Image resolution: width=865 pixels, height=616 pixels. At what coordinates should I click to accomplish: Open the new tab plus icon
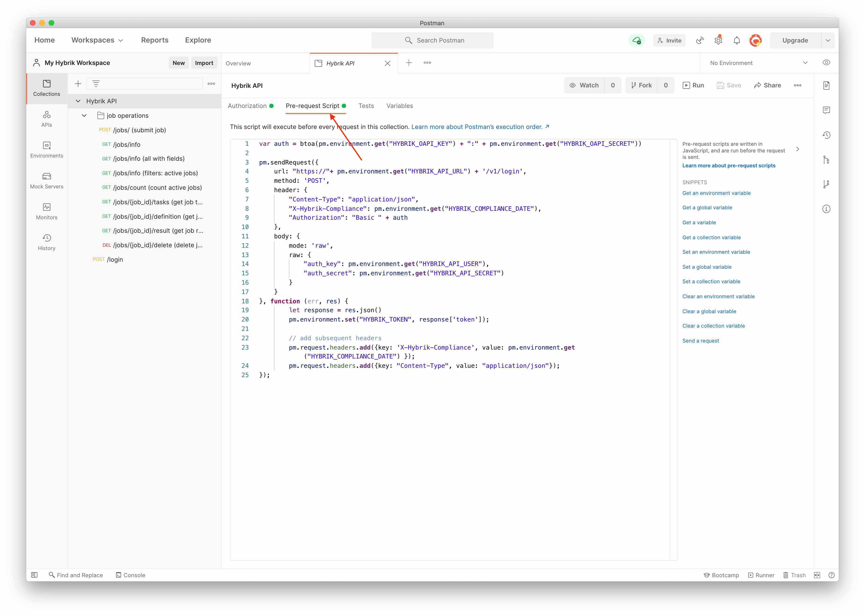pyautogui.click(x=409, y=63)
